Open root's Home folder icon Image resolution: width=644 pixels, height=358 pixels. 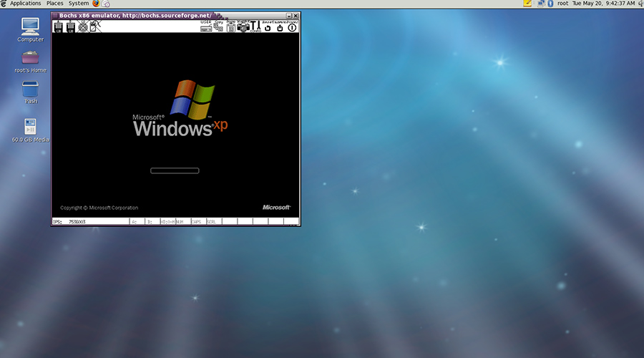click(30, 62)
